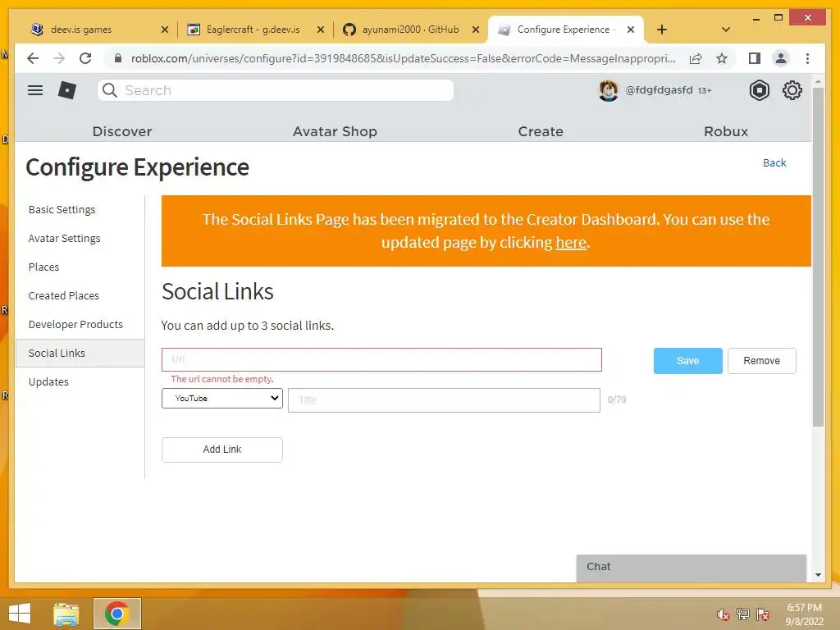Viewport: 840px width, 630px height.
Task: Click the Add Link button
Action: coord(221,450)
